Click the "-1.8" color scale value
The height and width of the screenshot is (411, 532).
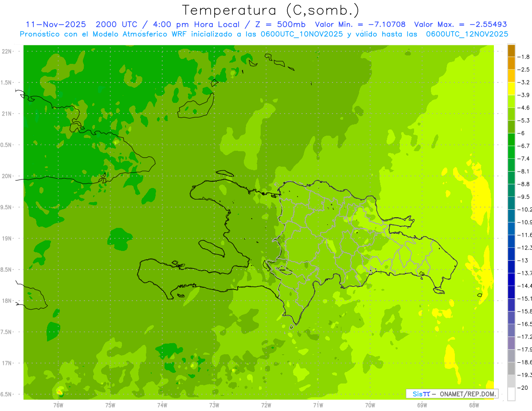click(x=524, y=57)
